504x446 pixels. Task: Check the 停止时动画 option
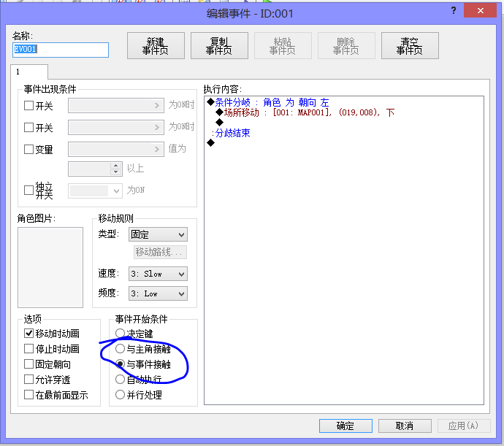click(x=29, y=349)
